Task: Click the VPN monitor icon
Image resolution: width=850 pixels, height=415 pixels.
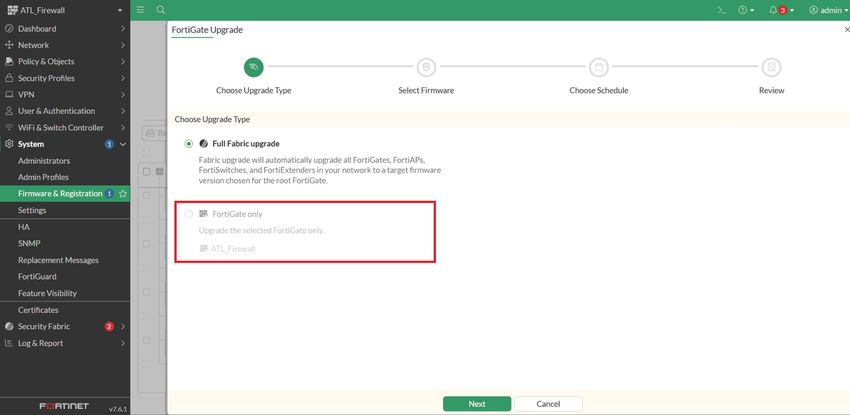Action: [x=9, y=94]
